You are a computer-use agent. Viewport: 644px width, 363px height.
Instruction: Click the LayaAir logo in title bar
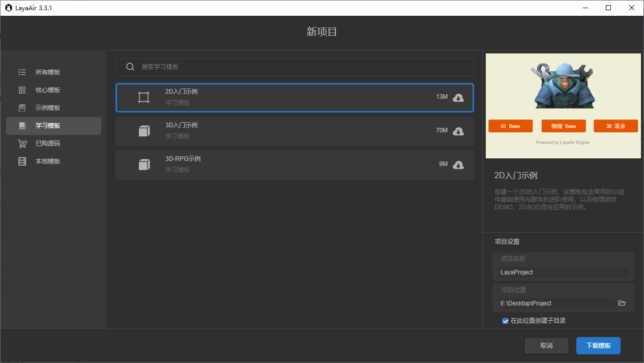[9, 8]
